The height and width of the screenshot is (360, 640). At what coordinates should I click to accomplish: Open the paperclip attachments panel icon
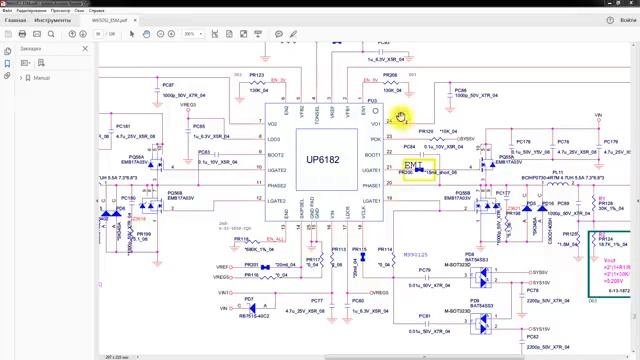7,76
